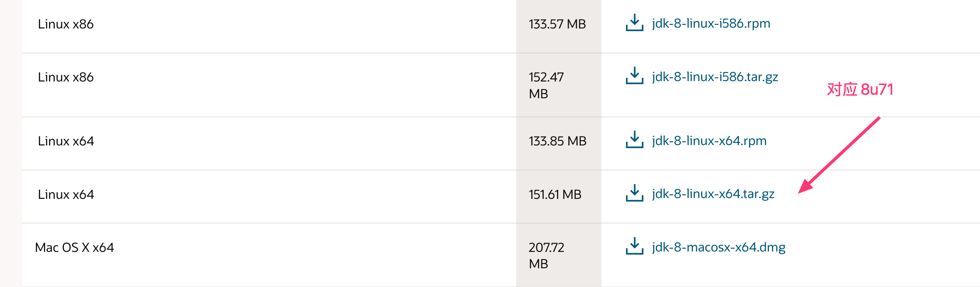Viewport: 980px width, 287px height.
Task: Click download icon for jdk-8-linux-x64.rpm
Action: 635,140
